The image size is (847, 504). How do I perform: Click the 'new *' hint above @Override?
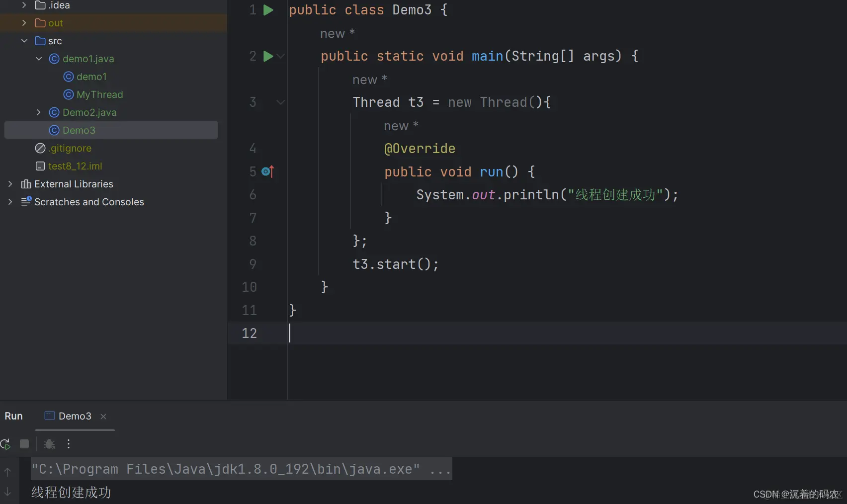401,126
